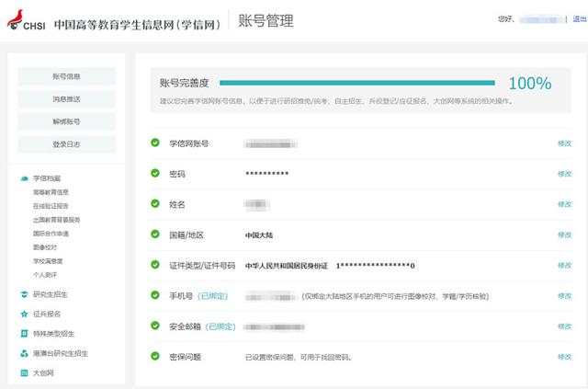Click 修改 for 密保问题
The image size is (588, 389).
(564, 357)
